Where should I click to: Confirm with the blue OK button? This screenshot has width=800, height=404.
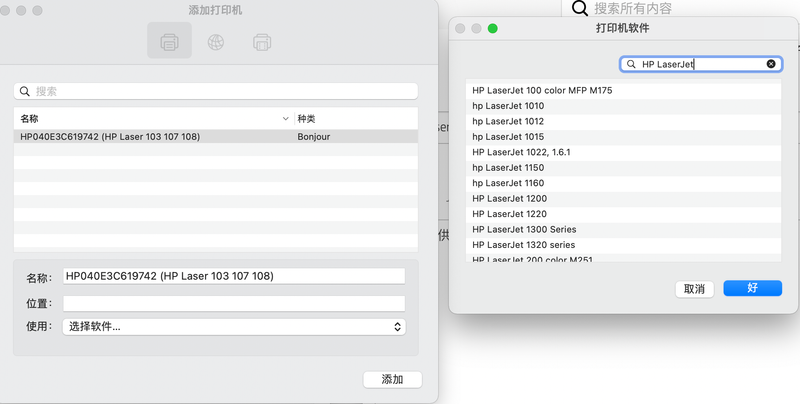click(x=752, y=288)
